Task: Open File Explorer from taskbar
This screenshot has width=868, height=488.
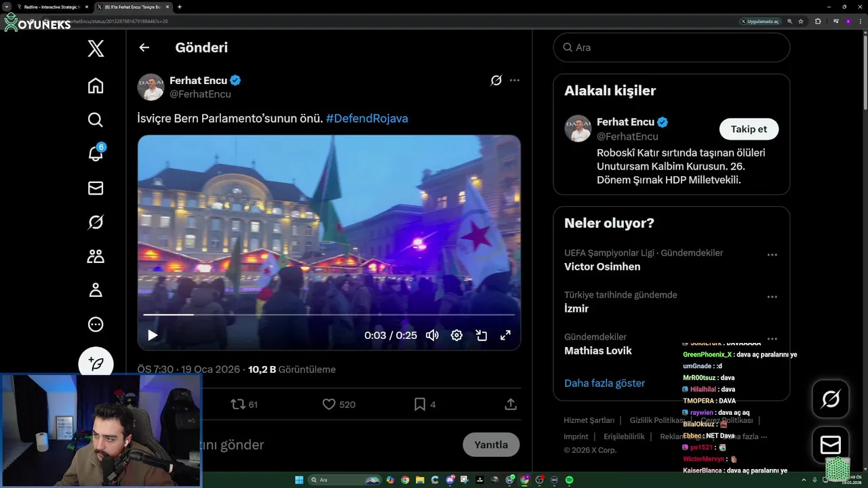Action: [420, 480]
